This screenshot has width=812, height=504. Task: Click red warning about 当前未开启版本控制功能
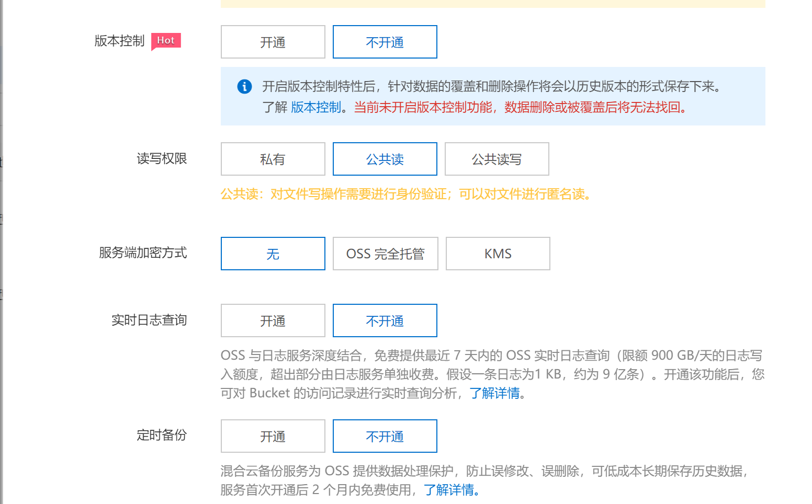521,107
